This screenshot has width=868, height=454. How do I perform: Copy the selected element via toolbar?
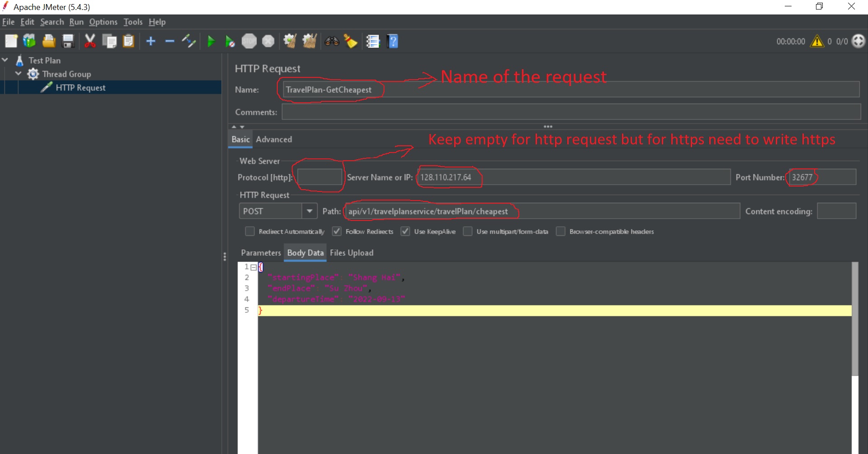tap(109, 41)
